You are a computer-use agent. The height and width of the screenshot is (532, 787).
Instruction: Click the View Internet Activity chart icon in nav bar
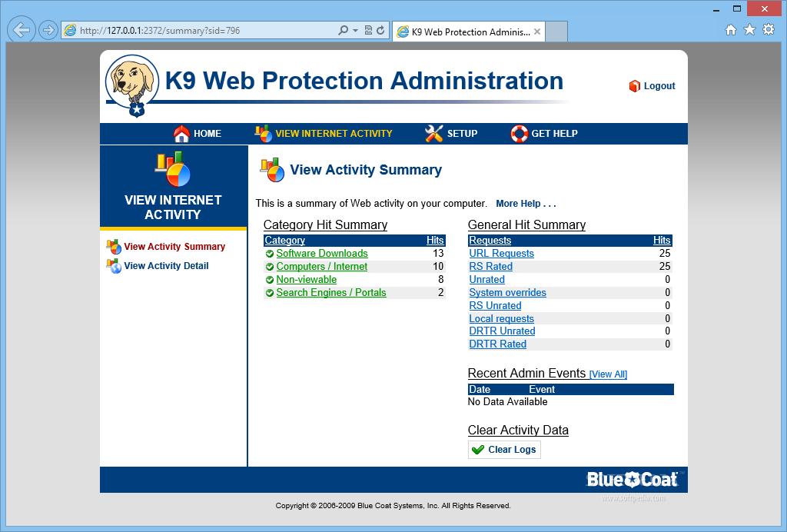pos(263,134)
